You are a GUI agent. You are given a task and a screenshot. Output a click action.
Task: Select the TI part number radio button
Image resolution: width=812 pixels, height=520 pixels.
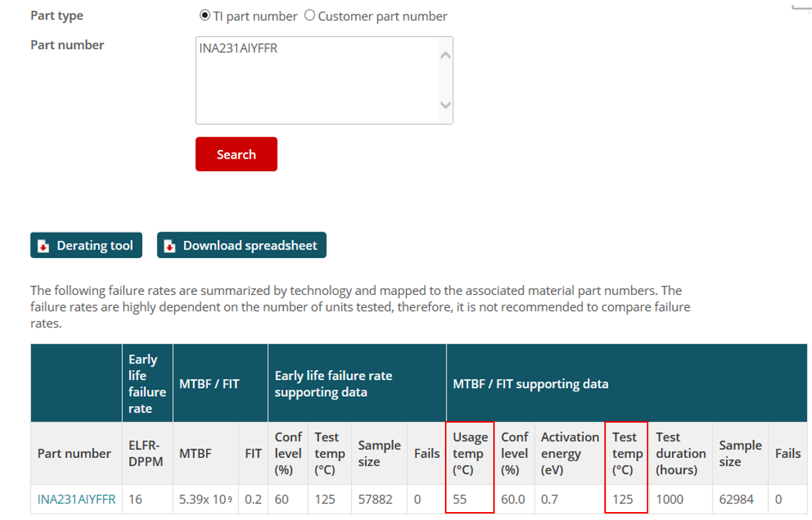205,16
